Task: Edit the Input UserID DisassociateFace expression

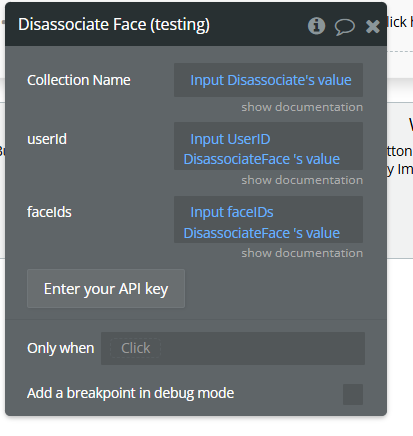Action: click(x=268, y=146)
